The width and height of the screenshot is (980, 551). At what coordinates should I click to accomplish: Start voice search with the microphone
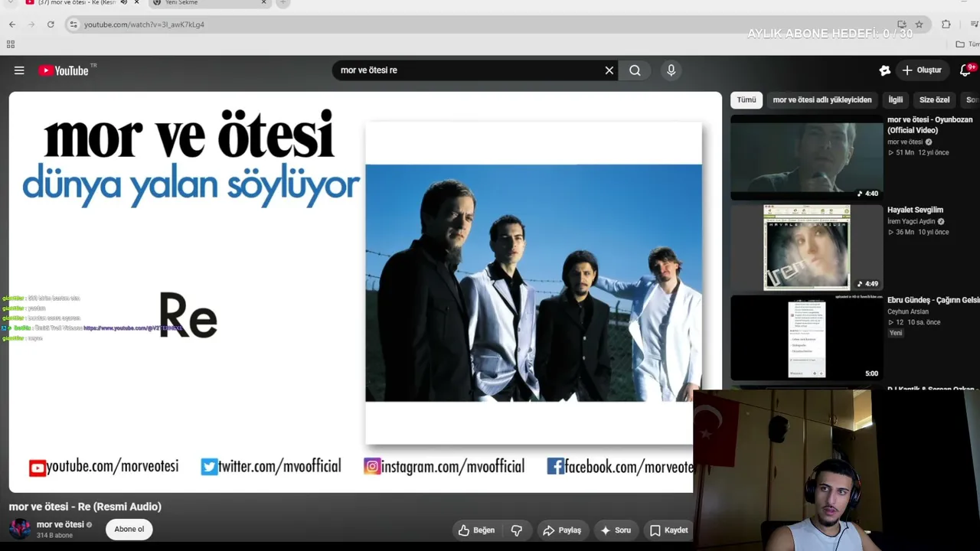click(x=671, y=70)
